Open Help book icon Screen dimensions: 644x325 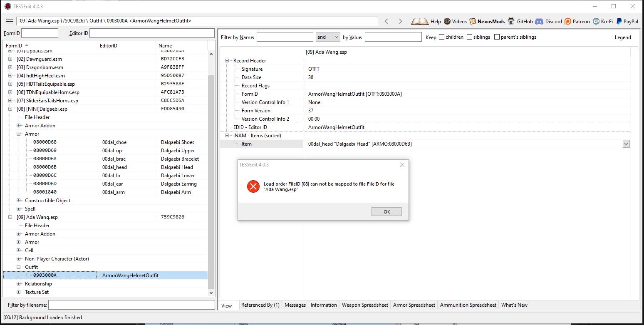pyautogui.click(x=420, y=21)
